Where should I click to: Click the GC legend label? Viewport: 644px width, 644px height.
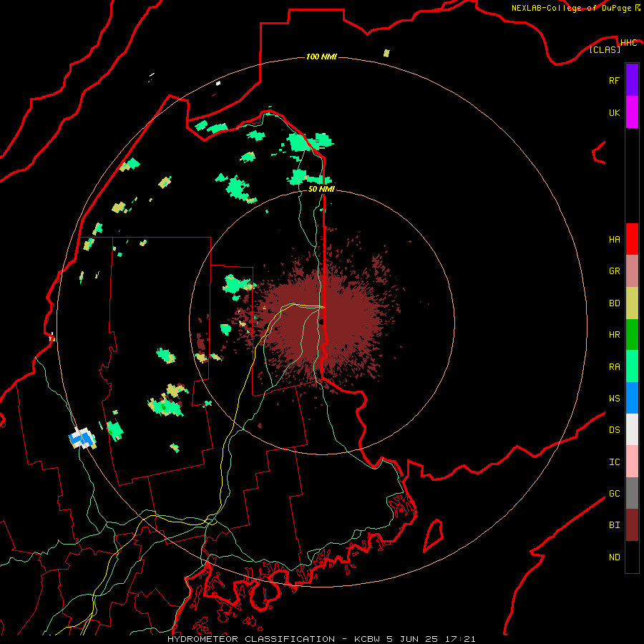point(614,493)
